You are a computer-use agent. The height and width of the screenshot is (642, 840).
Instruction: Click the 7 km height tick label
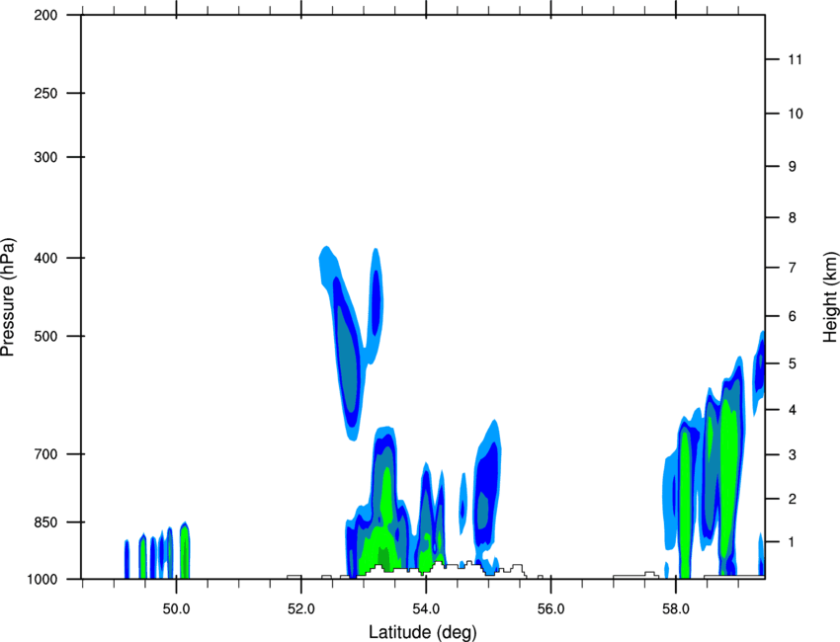point(792,268)
